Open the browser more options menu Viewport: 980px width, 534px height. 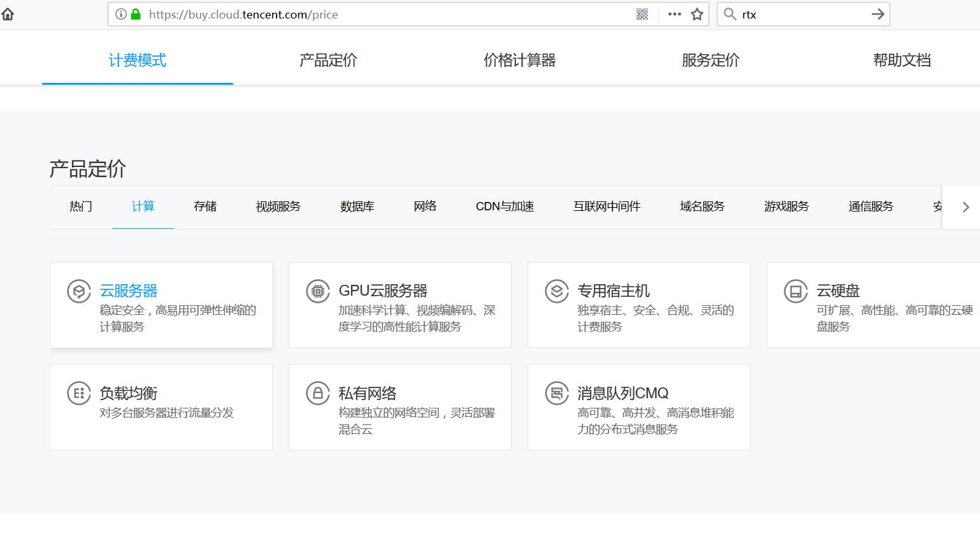pyautogui.click(x=674, y=13)
